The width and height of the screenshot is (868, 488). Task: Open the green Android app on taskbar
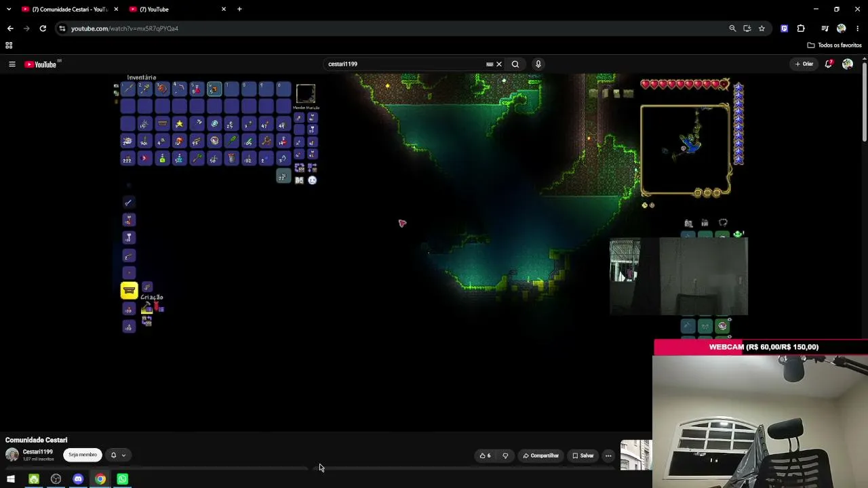click(33, 479)
